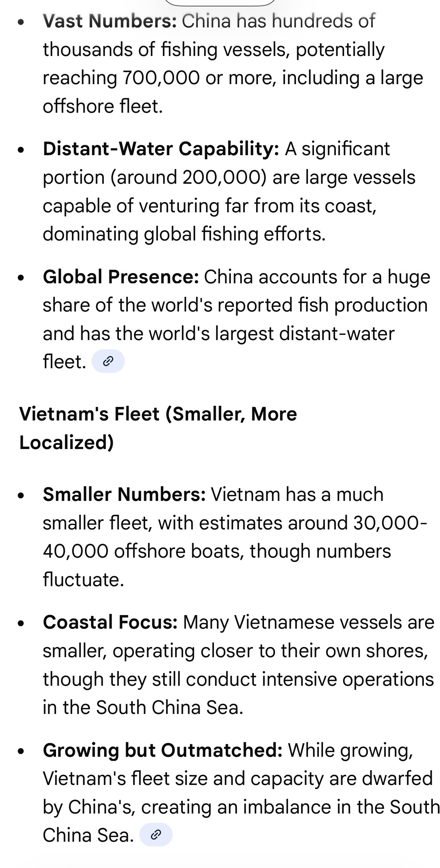The height and width of the screenshot is (868, 440).
Task: Click the bullet dot beside Vast Numbers
Action: click(x=21, y=22)
